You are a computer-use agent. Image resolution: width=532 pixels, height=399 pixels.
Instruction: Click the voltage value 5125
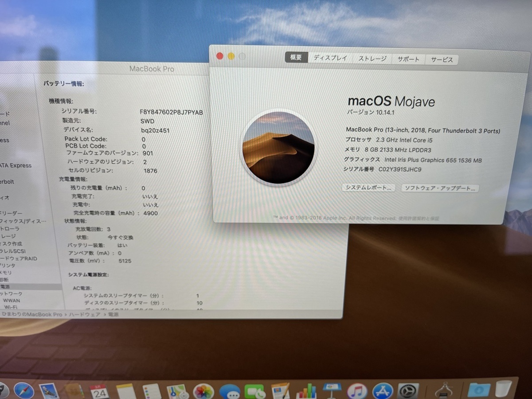click(125, 261)
